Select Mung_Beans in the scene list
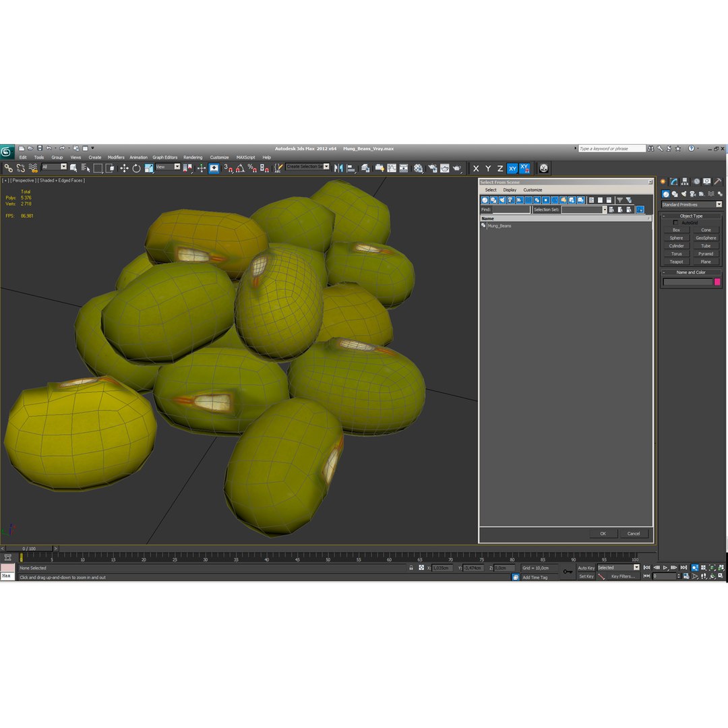The image size is (728, 728). point(499,226)
